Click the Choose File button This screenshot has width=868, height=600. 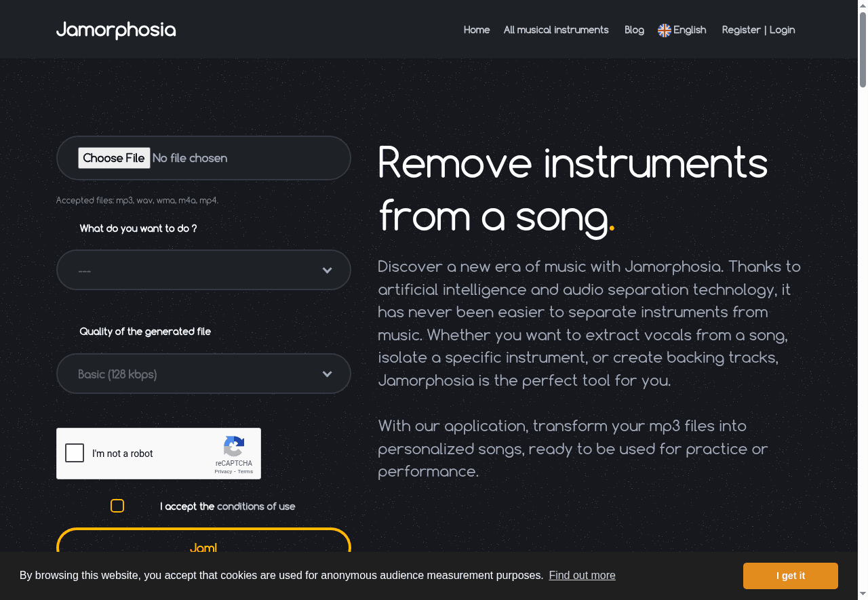tap(114, 158)
